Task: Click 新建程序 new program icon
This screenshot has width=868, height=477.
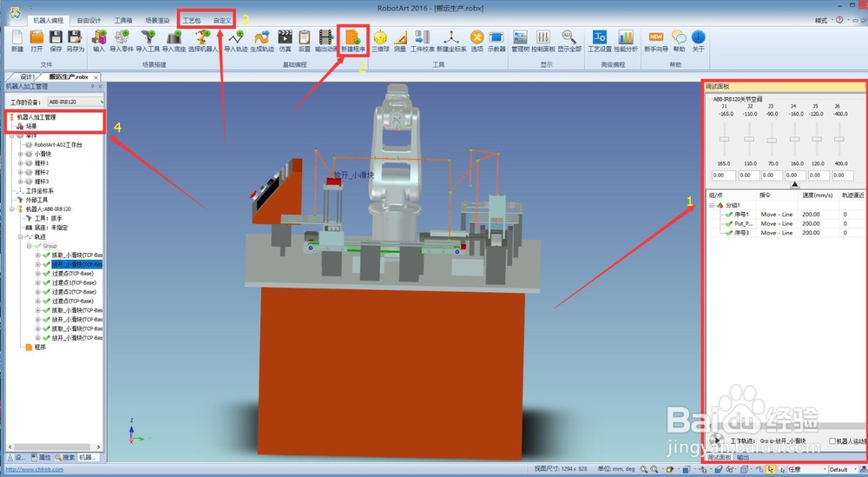Action: [353, 41]
